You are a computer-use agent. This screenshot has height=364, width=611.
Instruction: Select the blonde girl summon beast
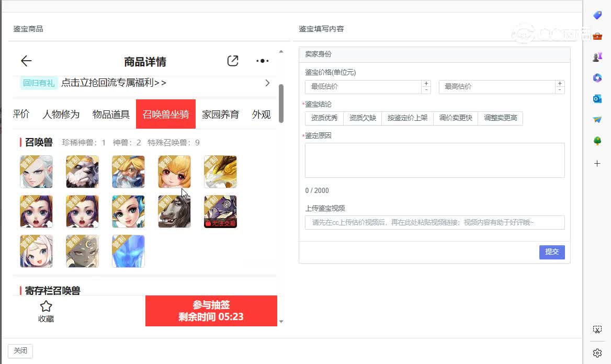point(174,172)
